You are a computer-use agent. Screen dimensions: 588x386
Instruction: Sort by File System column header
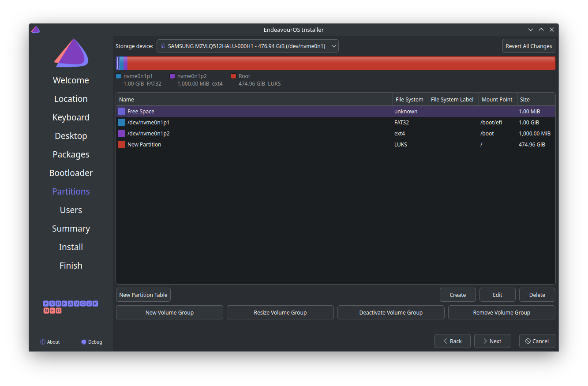tap(410, 99)
